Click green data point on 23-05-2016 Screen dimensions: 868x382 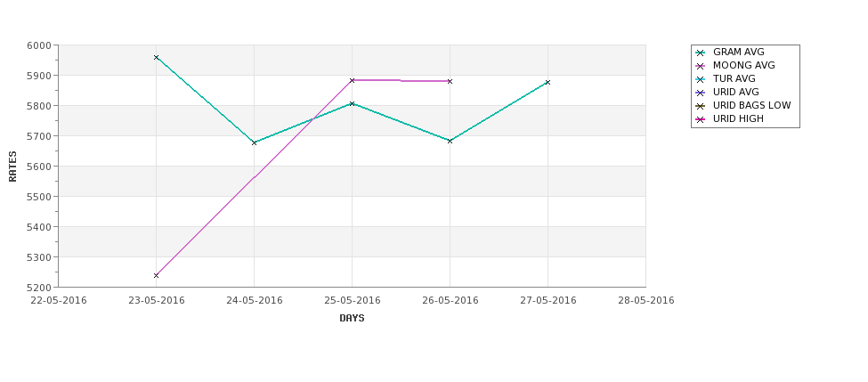point(156,57)
